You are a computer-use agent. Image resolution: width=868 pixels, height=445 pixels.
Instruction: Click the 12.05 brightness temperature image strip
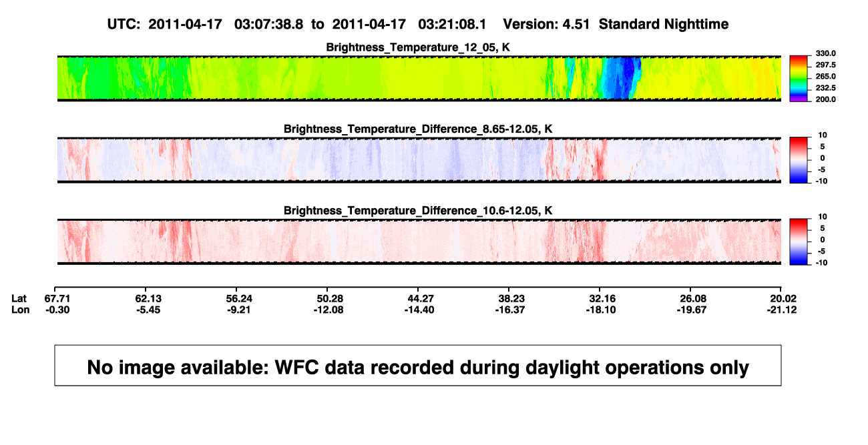pos(419,79)
